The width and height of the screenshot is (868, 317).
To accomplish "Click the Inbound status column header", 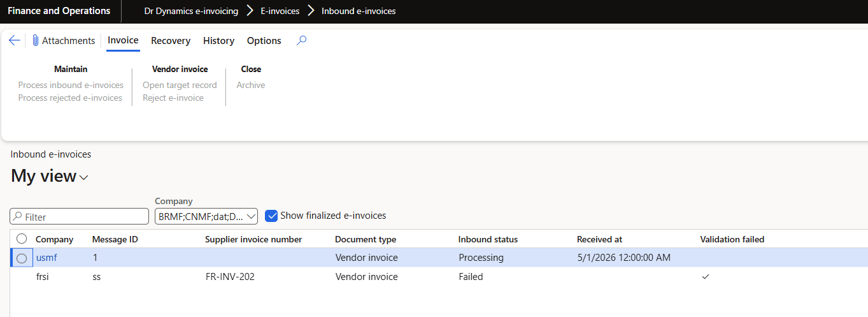I will pyautogui.click(x=488, y=239).
